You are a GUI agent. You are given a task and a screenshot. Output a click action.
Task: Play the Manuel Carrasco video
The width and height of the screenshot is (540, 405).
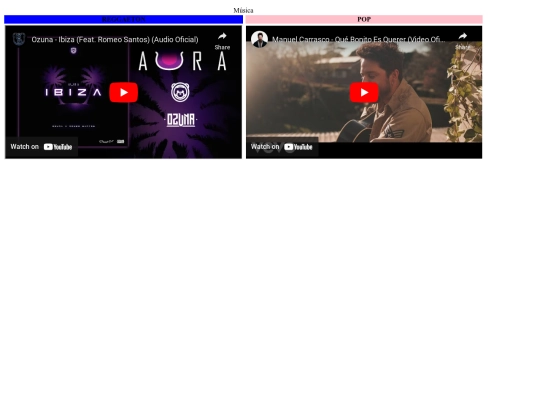[x=364, y=92]
